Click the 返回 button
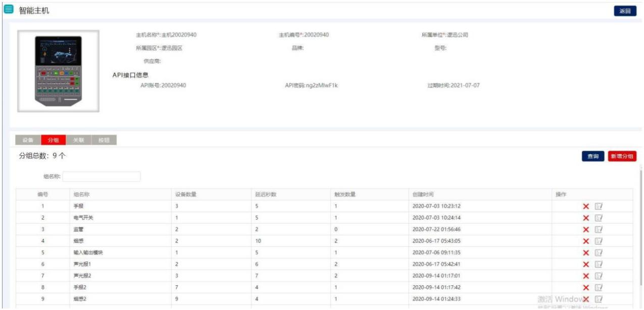The height and width of the screenshot is (310, 644). (x=625, y=11)
